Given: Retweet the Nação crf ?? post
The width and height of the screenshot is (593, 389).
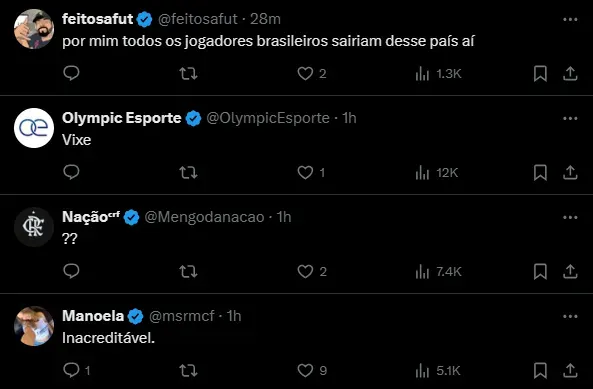Looking at the screenshot, I should pyautogui.click(x=188, y=271).
